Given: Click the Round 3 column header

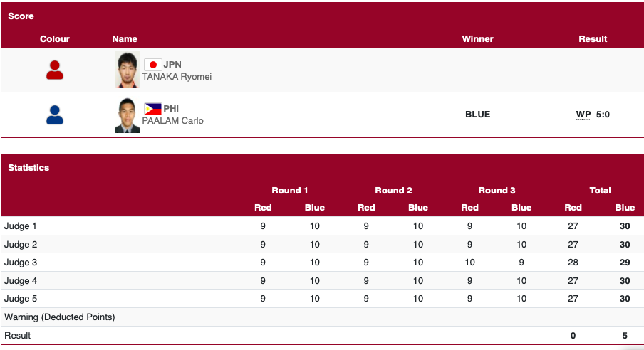Looking at the screenshot, I should pos(497,191).
